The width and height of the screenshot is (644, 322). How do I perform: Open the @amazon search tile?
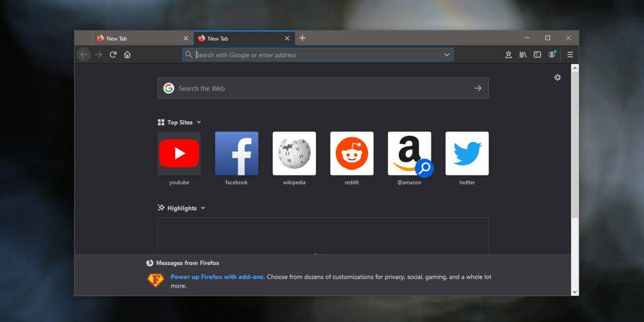tap(409, 153)
